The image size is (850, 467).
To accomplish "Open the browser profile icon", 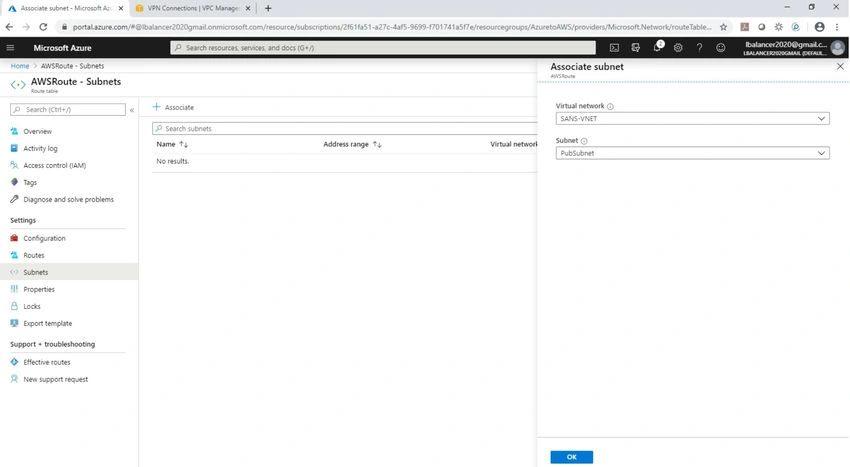I will tap(820, 27).
